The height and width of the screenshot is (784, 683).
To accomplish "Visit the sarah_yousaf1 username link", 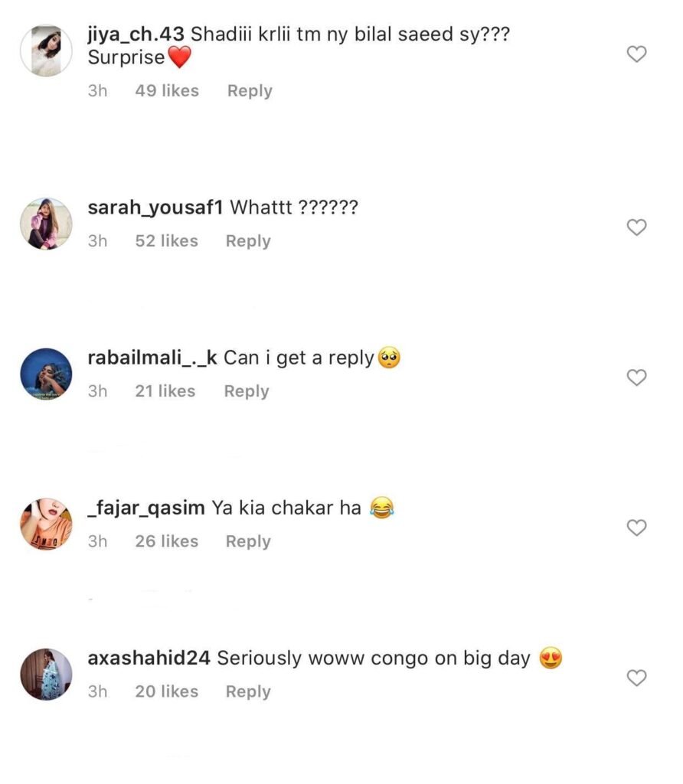I will pyautogui.click(x=155, y=207).
